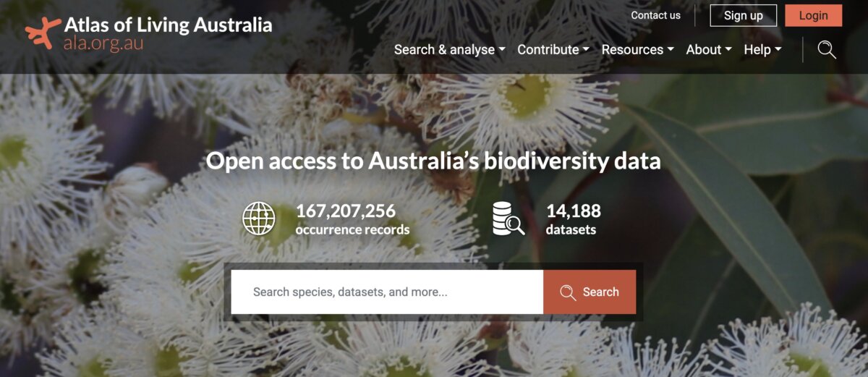Expand the Contribute dropdown menu
This screenshot has height=377, width=868.
click(553, 50)
